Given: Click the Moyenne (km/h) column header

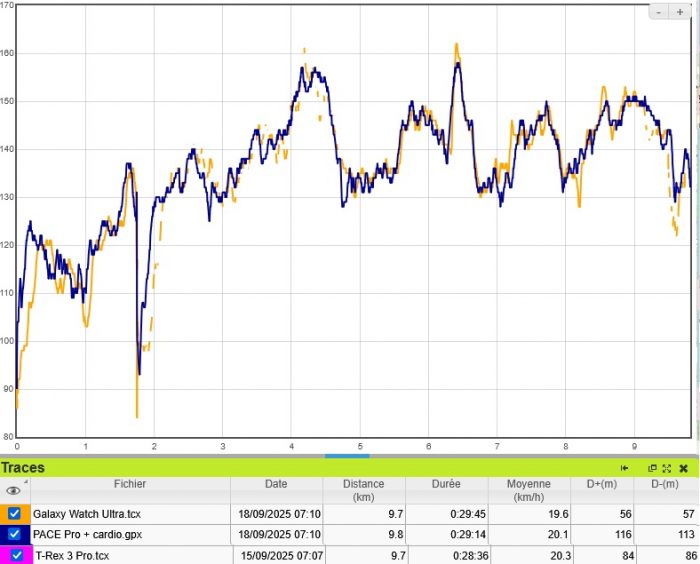Looking at the screenshot, I should coord(531,490).
